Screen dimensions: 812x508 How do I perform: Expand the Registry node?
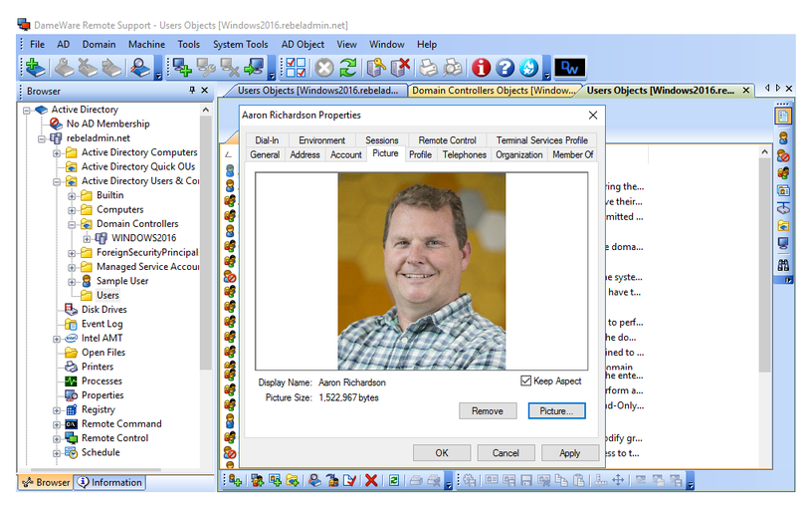pyautogui.click(x=57, y=410)
